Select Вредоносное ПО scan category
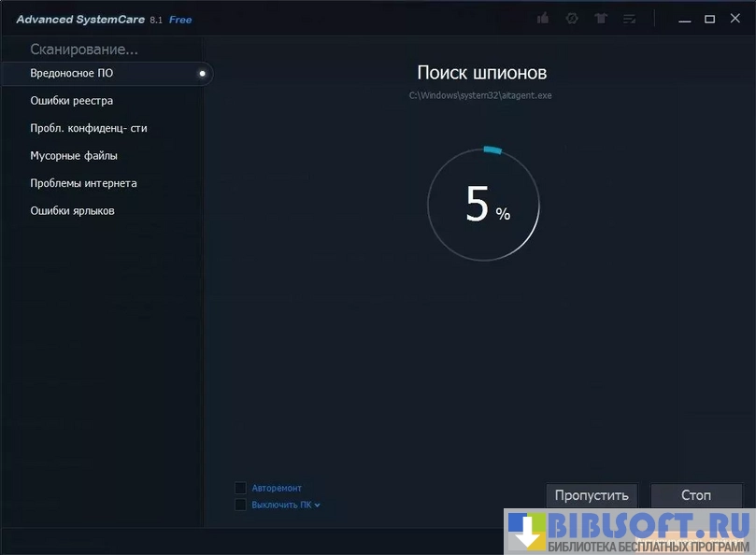Viewport: 756px width, 555px height. pyautogui.click(x=72, y=73)
